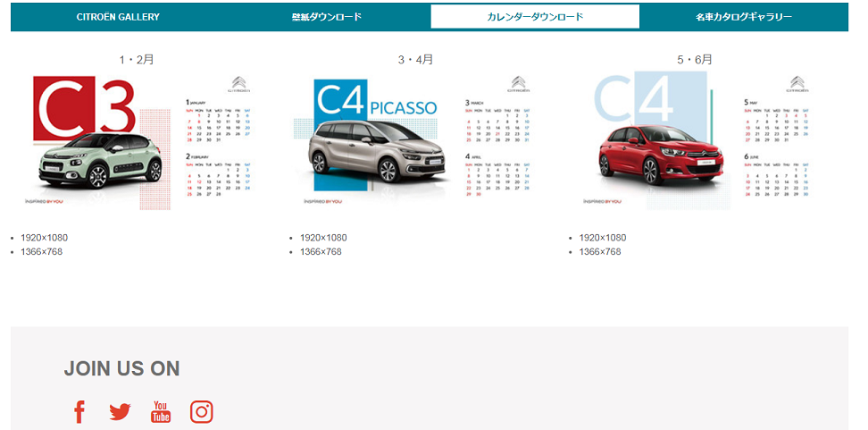The image size is (868, 430).
Task: Select the カレンダーダウンロード tab
Action: (x=535, y=17)
